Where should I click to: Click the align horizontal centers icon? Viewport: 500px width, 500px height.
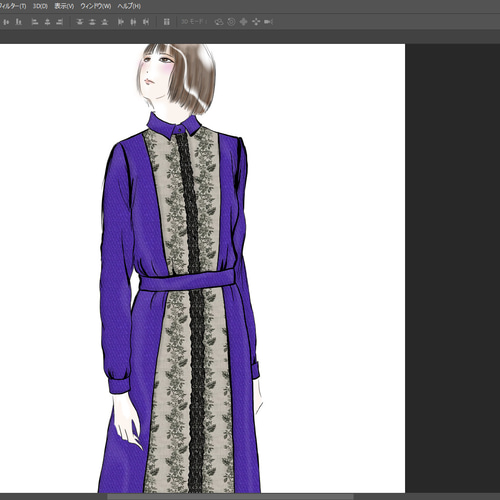(x=47, y=22)
